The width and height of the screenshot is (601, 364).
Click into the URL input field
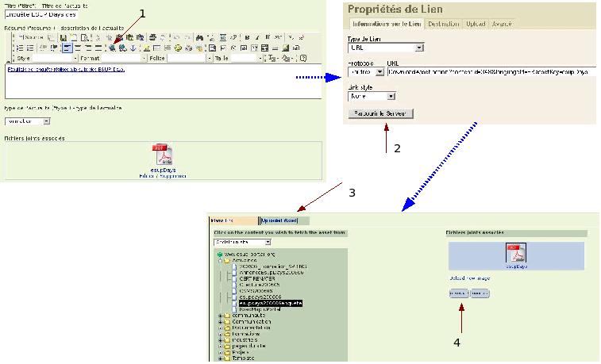pyautogui.click(x=492, y=72)
